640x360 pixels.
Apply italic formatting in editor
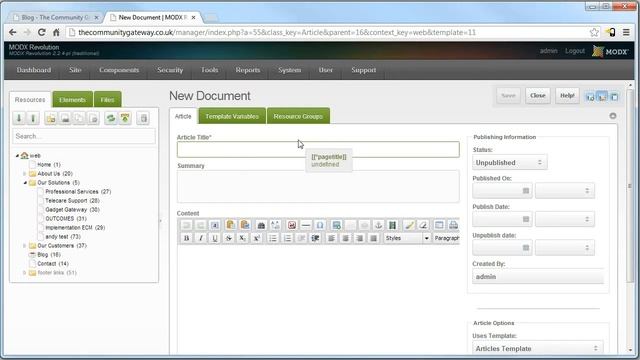pyautogui.click(x=200, y=238)
